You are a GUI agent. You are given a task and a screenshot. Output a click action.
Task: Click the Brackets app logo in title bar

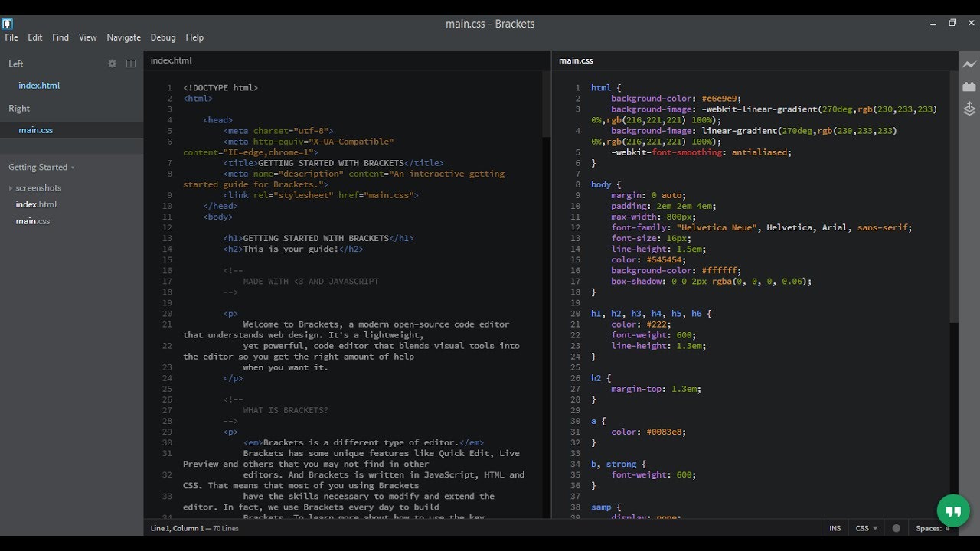pos(8,24)
